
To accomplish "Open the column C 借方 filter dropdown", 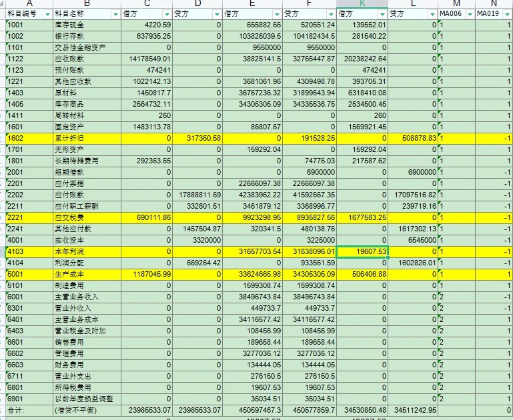I will click(167, 15).
